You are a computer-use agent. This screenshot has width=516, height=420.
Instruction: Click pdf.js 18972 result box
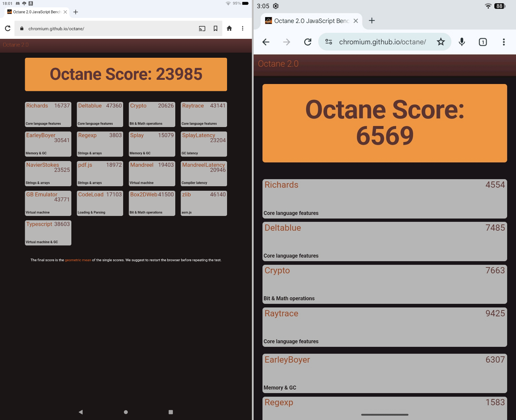100,174
